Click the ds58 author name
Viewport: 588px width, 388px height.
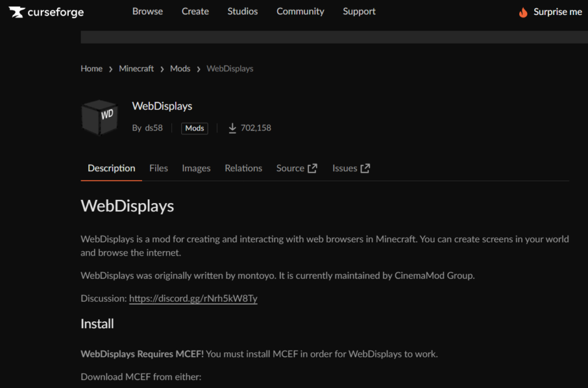coord(154,127)
